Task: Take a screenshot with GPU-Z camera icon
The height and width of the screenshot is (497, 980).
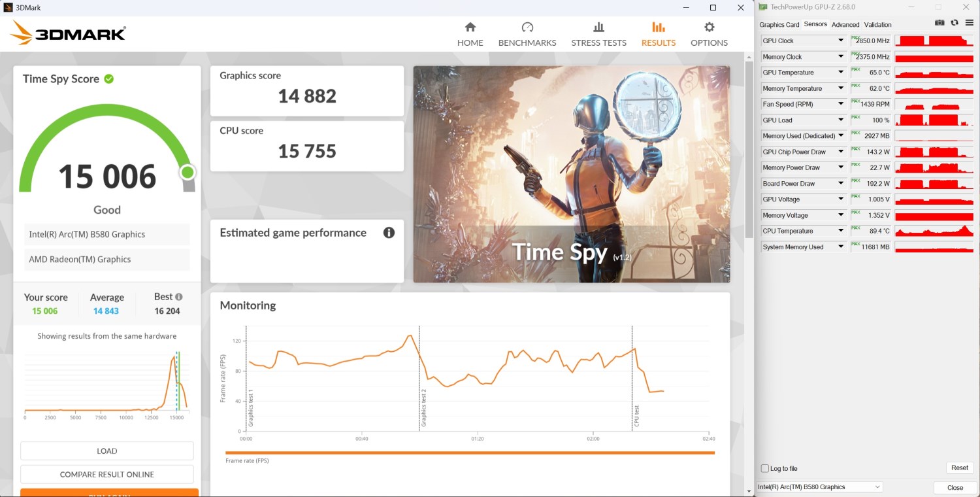Action: point(939,23)
